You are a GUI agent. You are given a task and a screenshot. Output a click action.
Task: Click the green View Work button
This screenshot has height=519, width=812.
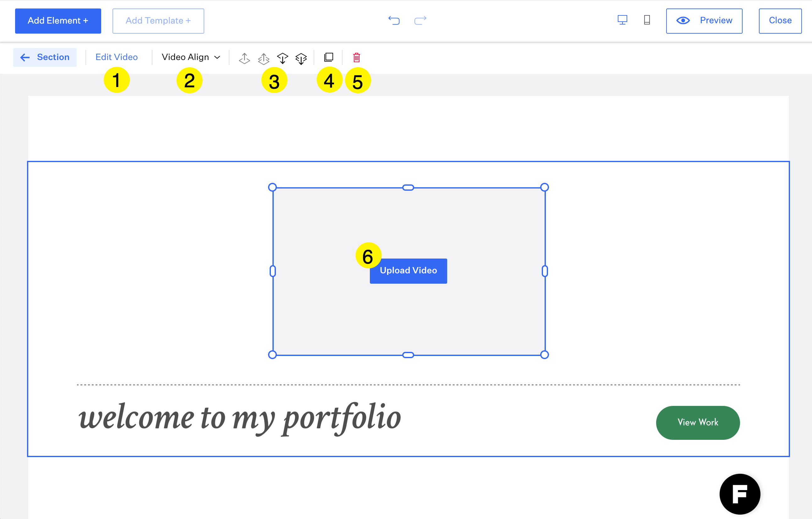click(698, 422)
